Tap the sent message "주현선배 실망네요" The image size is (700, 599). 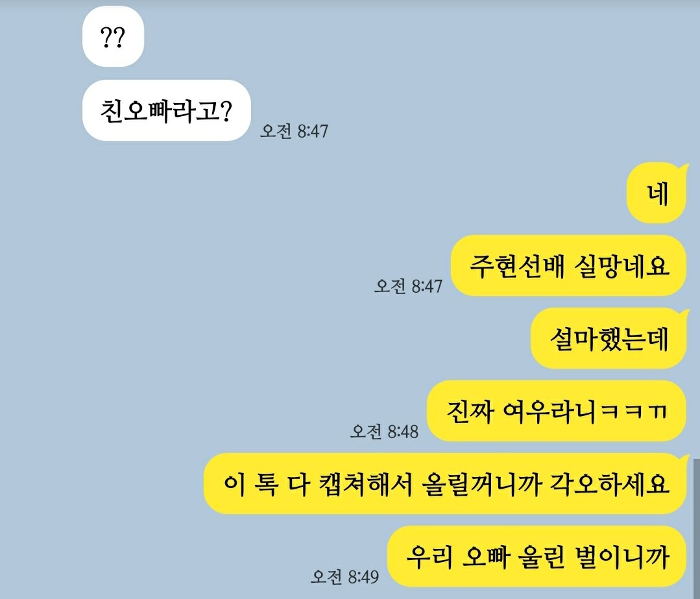tap(569, 265)
